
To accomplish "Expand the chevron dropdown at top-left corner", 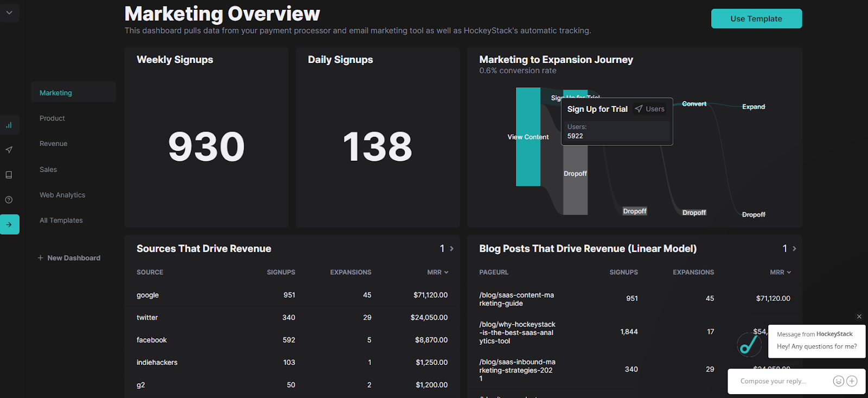I will 9,12.
